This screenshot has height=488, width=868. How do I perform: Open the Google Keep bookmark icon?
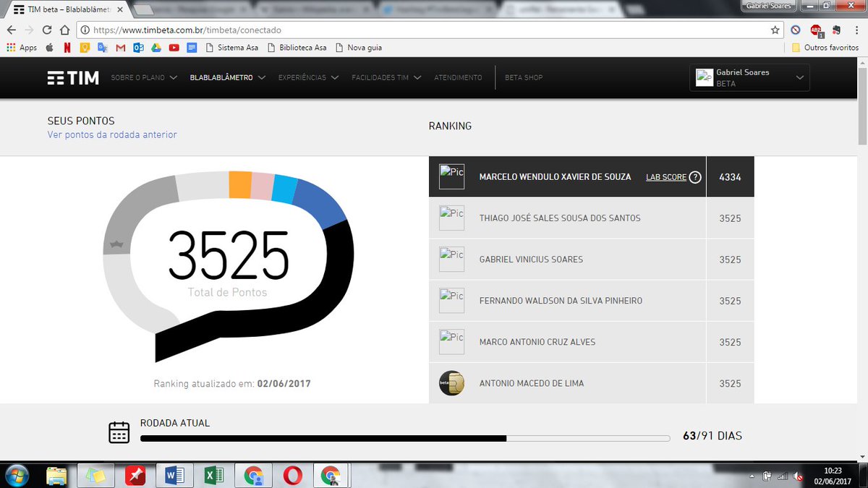click(x=85, y=48)
